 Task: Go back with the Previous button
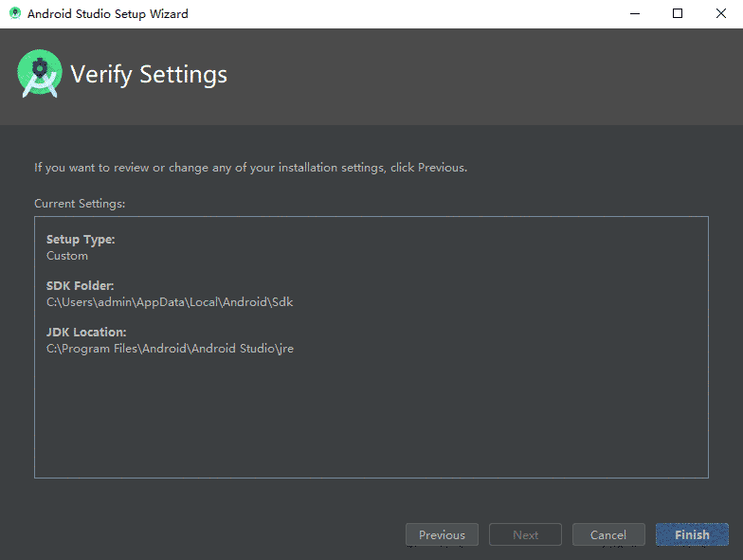(x=442, y=534)
